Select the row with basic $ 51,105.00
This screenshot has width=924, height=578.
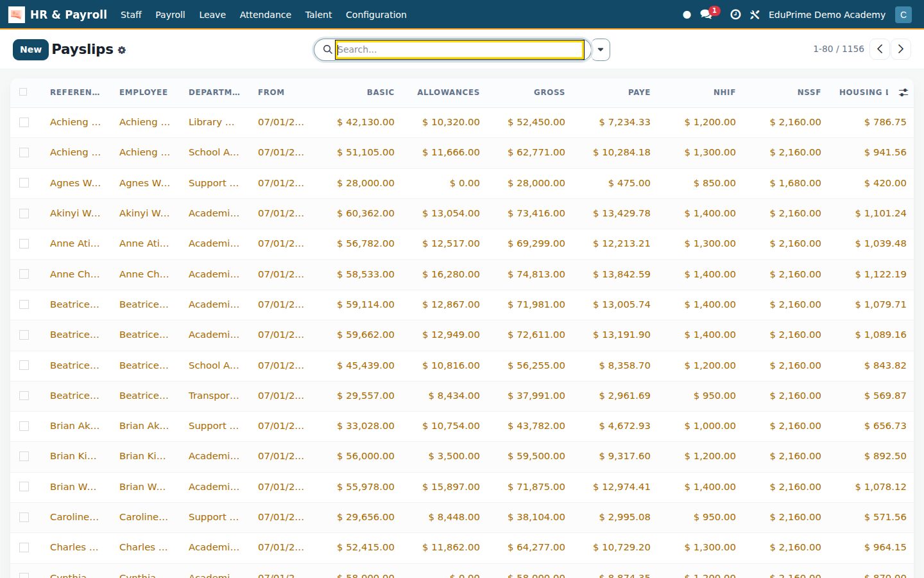click(x=24, y=152)
